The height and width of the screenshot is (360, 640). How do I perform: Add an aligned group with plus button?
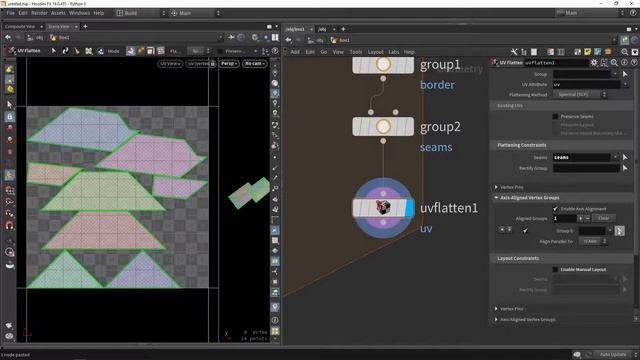tap(580, 218)
